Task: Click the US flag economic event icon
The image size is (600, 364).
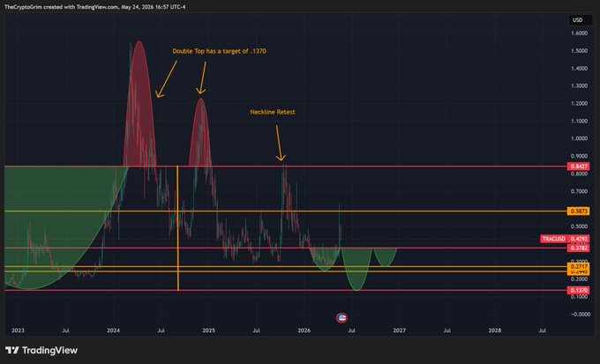Action: click(x=341, y=318)
